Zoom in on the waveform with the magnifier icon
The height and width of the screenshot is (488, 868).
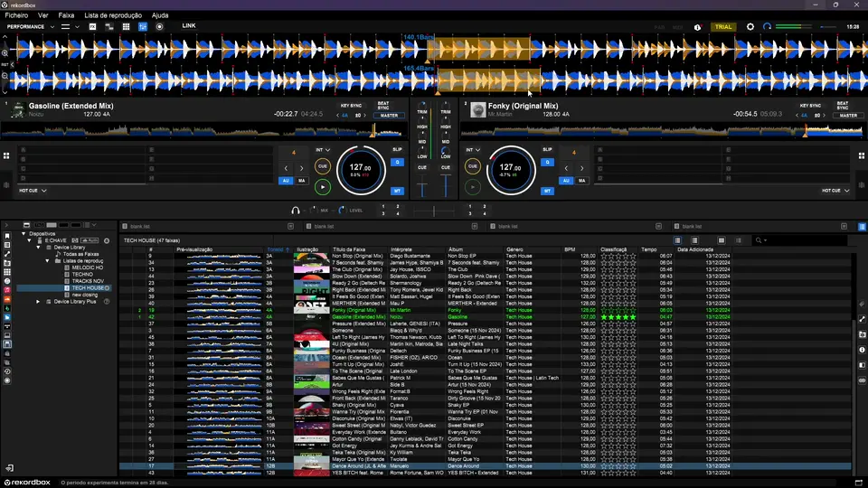(x=5, y=53)
